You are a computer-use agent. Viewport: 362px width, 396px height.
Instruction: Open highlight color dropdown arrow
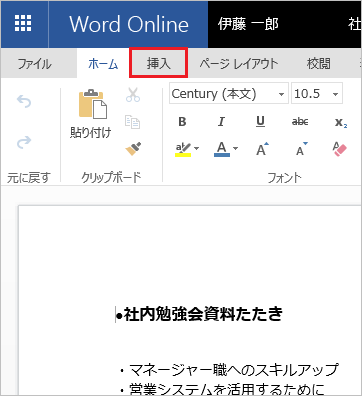coord(197,148)
